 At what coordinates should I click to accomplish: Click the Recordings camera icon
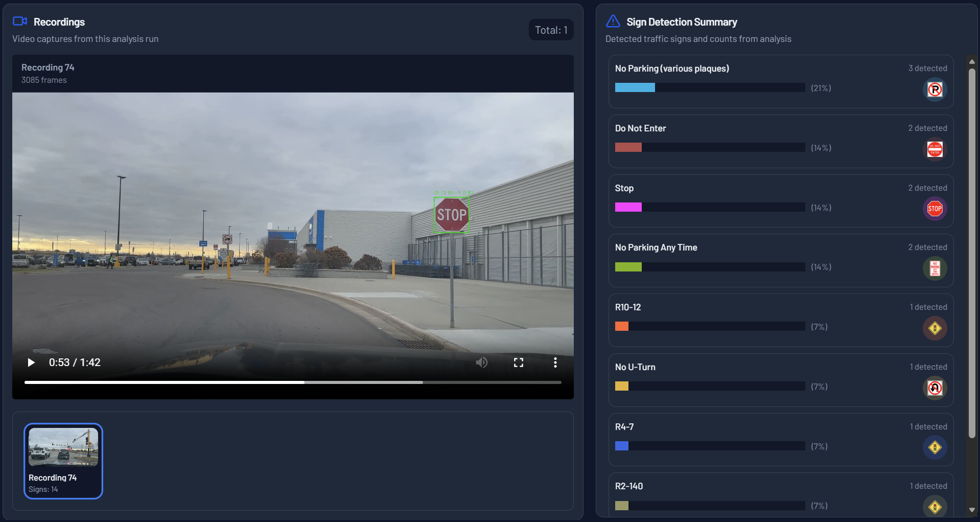20,21
